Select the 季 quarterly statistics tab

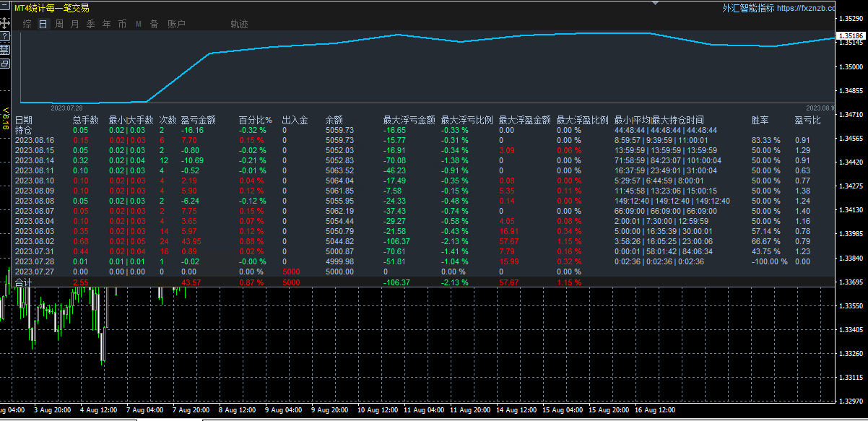point(90,24)
